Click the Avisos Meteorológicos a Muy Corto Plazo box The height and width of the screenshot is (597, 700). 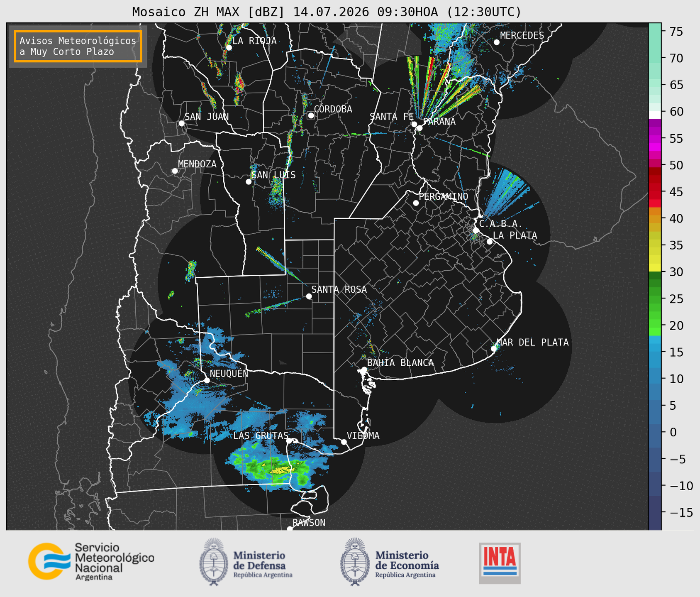pyautogui.click(x=78, y=46)
